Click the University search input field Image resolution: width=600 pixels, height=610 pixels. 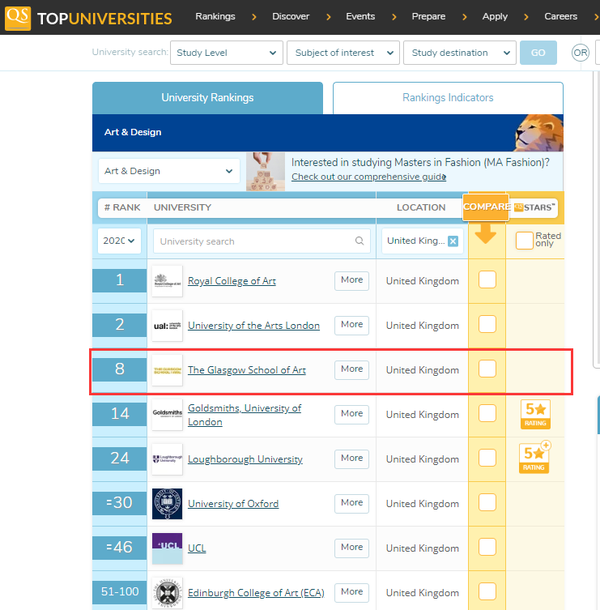point(261,241)
